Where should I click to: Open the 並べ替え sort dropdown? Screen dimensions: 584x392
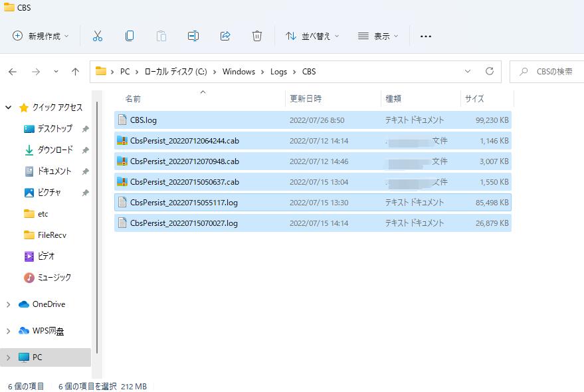pyautogui.click(x=312, y=36)
